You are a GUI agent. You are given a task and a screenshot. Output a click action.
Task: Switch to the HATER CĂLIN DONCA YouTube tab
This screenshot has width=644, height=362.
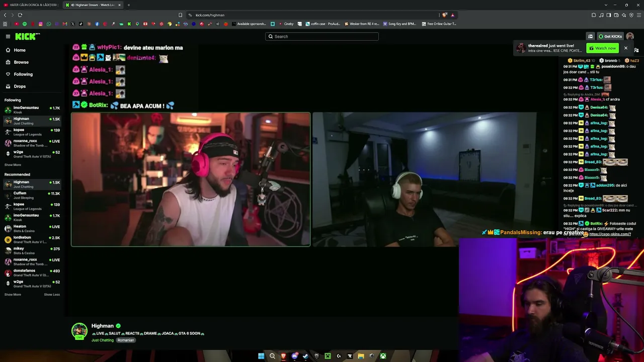[31, 5]
